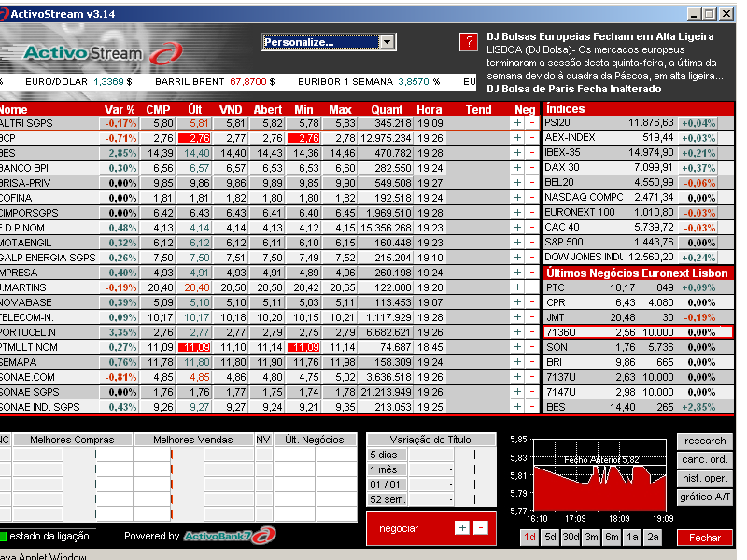
Task: Click the plus icon in BCP row
Action: 517,138
